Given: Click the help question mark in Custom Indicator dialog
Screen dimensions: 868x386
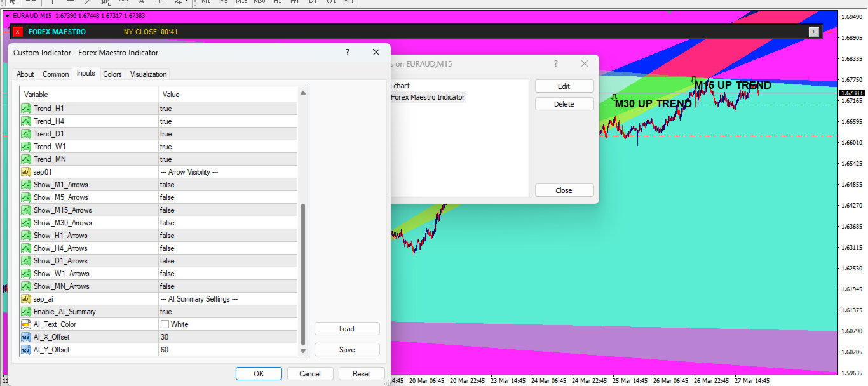Looking at the screenshot, I should coord(348,53).
